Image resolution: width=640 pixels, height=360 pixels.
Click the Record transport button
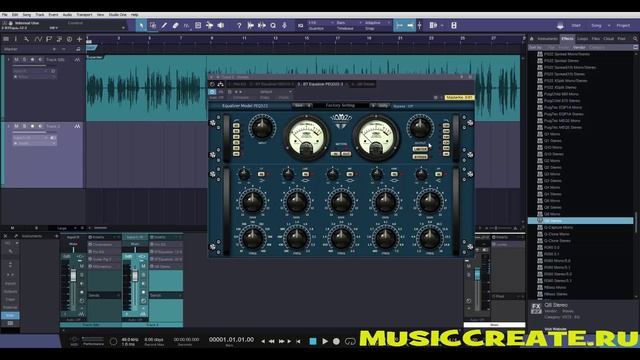[x=336, y=341]
